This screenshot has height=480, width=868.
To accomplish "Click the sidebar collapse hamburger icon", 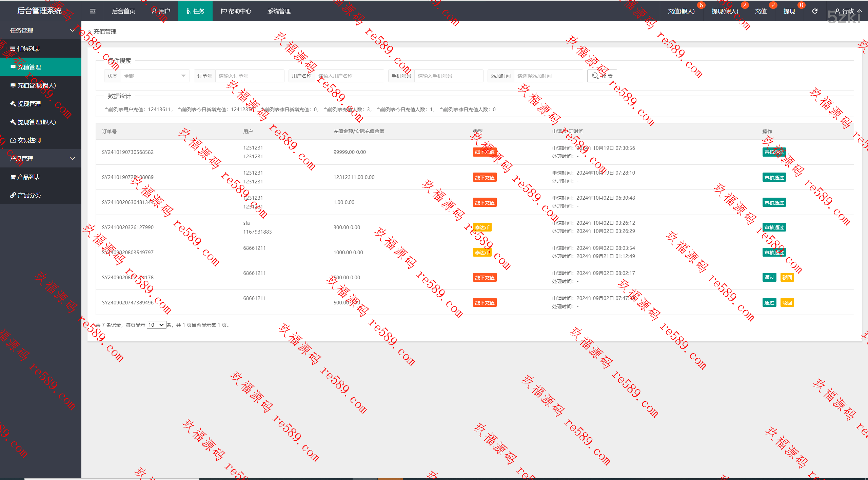I will tap(93, 11).
